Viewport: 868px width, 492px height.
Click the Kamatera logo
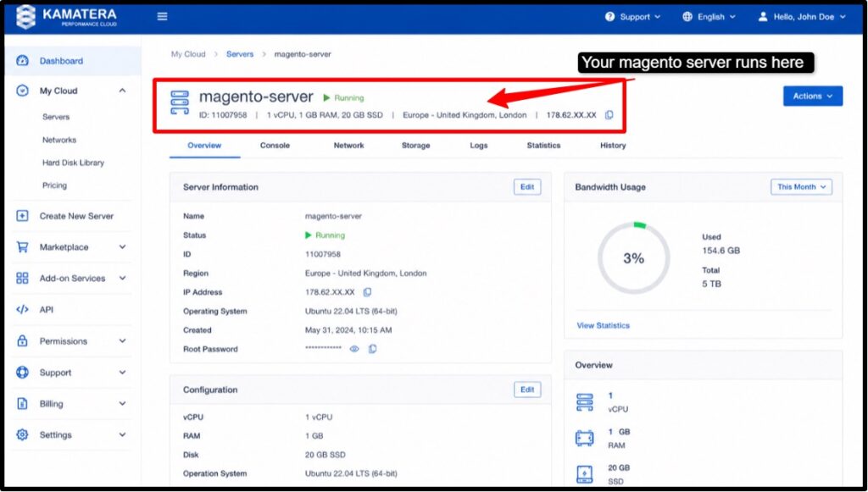click(66, 17)
